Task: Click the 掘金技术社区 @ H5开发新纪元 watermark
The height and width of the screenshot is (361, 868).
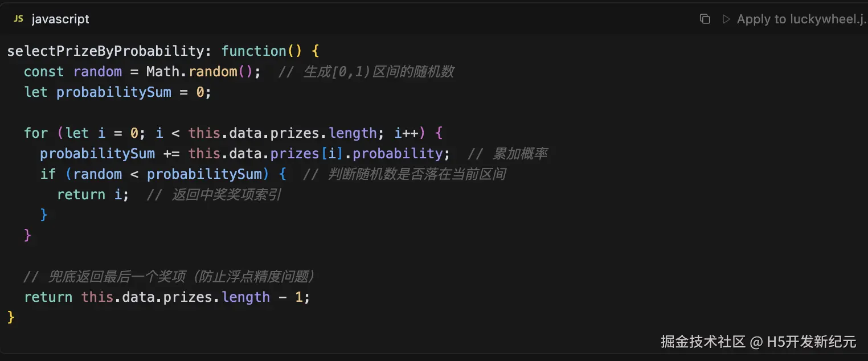Action: [x=759, y=342]
